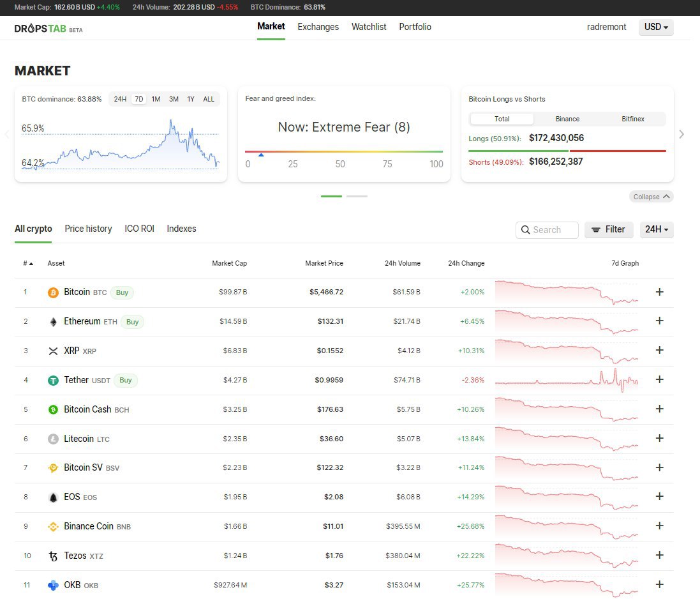Collapse the market widgets section
Viewport: 700px width, 599px height.
coord(651,197)
